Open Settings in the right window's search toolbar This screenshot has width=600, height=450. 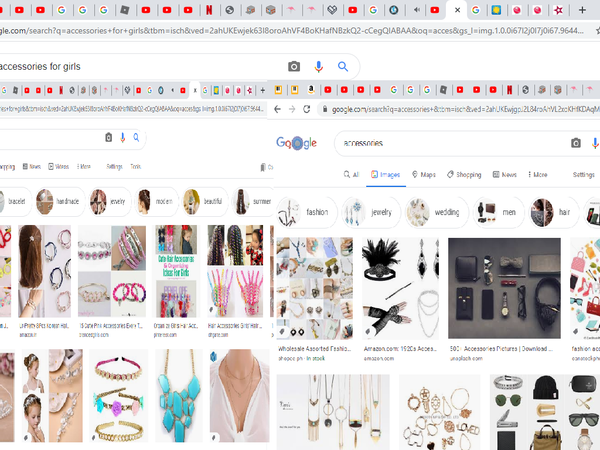click(x=584, y=174)
